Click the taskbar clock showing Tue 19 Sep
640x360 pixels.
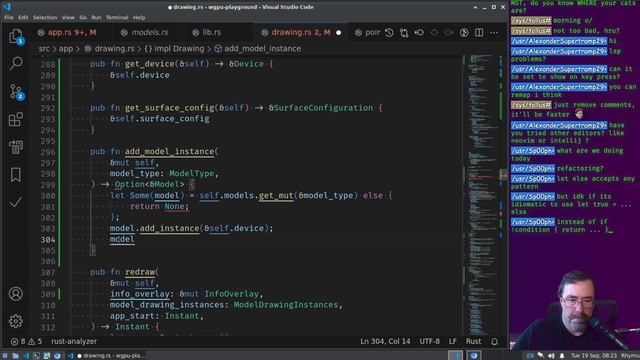click(x=594, y=356)
